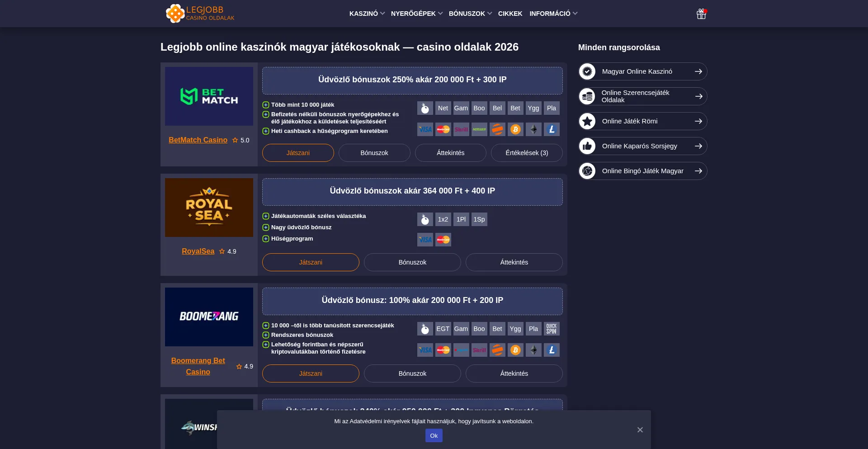
Task: Click the star icon for Online Játék Römi
Action: tap(587, 121)
